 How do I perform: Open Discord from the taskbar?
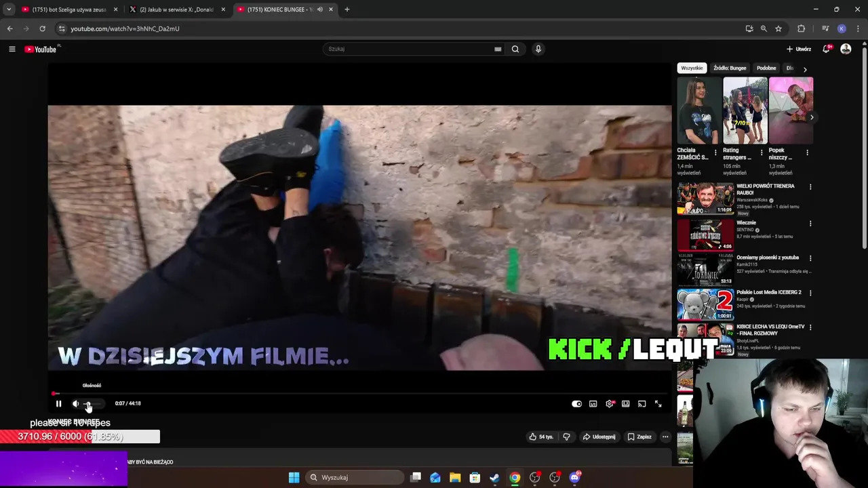(x=575, y=478)
